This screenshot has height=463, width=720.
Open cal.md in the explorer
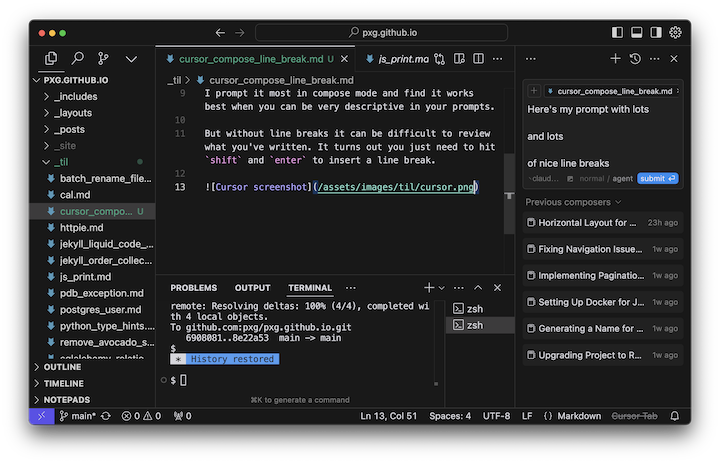click(92, 195)
